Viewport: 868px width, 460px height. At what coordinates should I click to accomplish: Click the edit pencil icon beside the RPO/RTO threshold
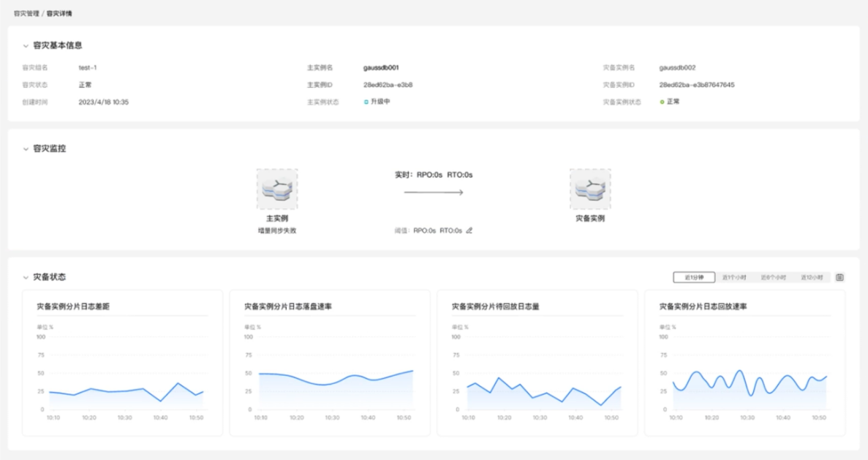tap(469, 230)
